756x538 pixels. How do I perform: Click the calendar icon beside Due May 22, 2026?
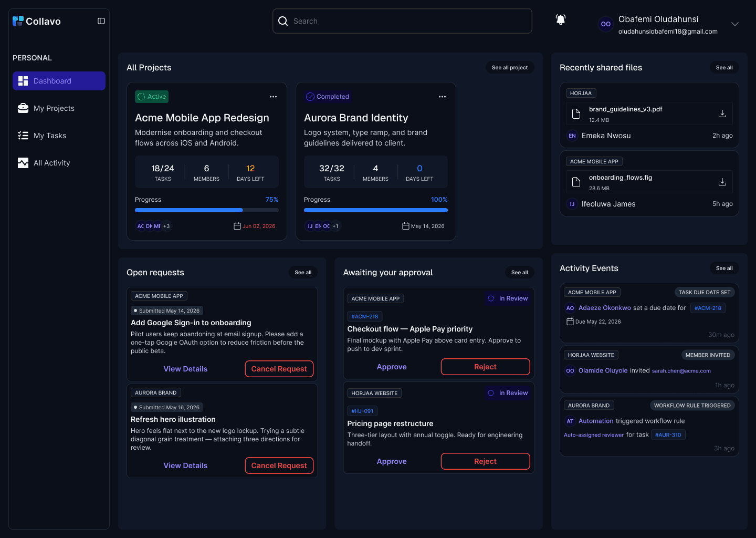click(570, 322)
